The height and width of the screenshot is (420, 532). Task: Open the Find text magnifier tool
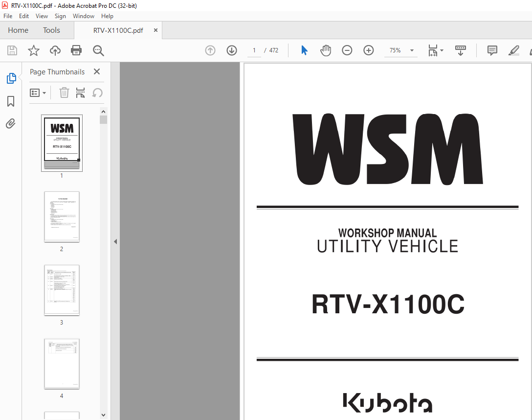coord(98,50)
